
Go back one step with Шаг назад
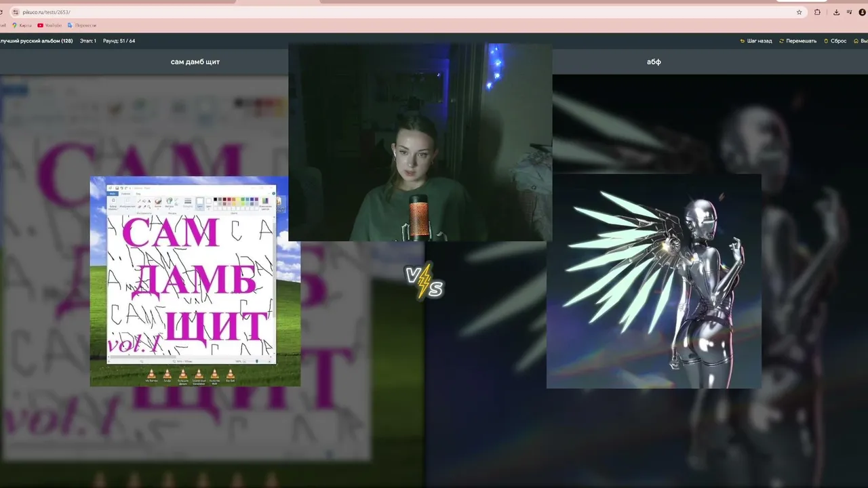tap(756, 41)
